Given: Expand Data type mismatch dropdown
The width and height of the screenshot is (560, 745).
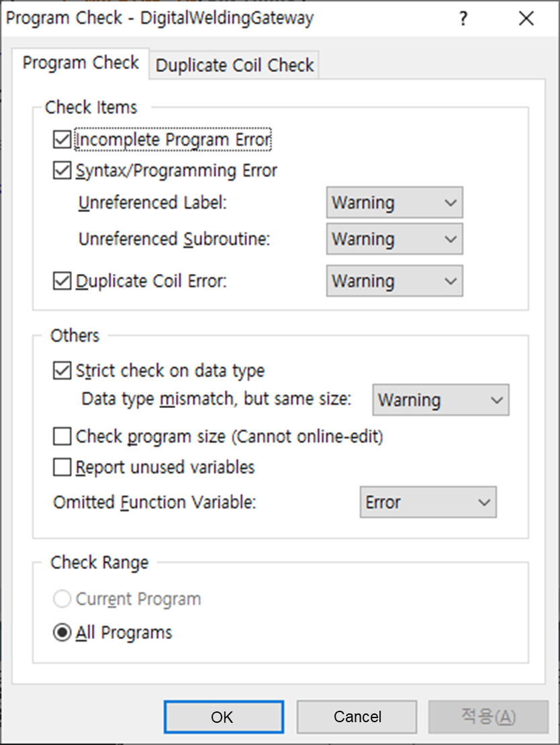Looking at the screenshot, I should coord(440,401).
